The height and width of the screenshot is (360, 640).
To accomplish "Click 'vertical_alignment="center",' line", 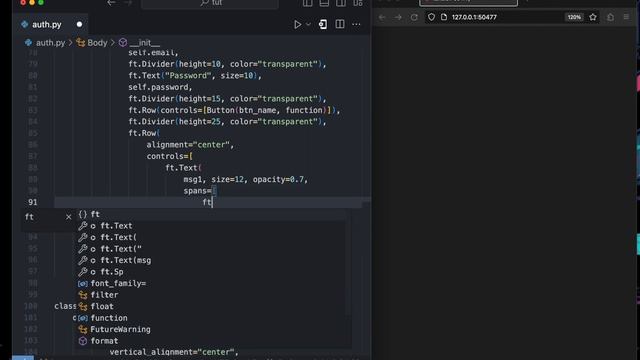I will (174, 352).
